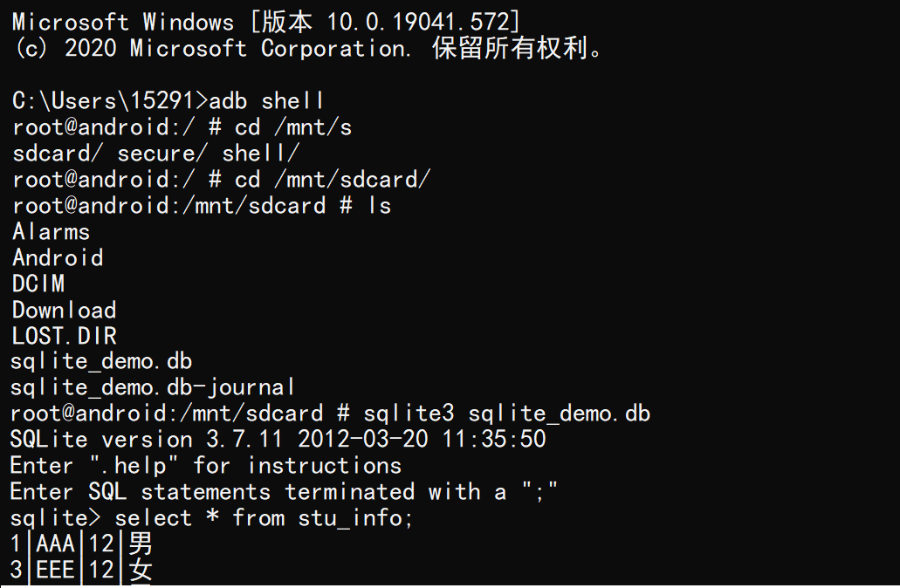900x588 pixels.
Task: Click the DCIM folder in the listing
Action: (38, 284)
